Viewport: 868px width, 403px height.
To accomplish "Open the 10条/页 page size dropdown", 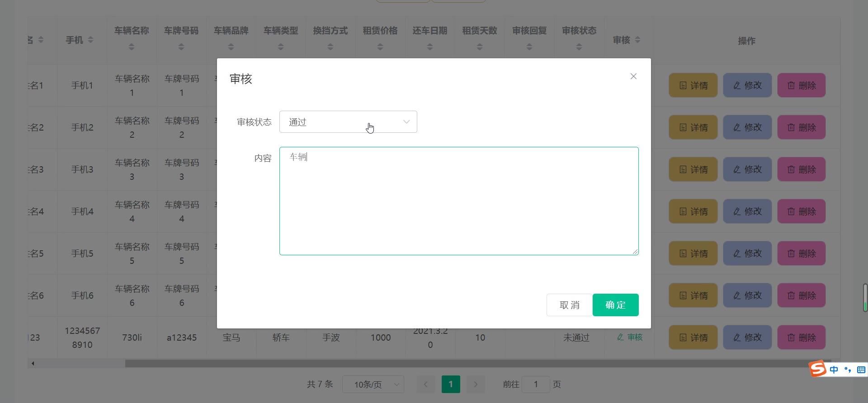I will 373,384.
